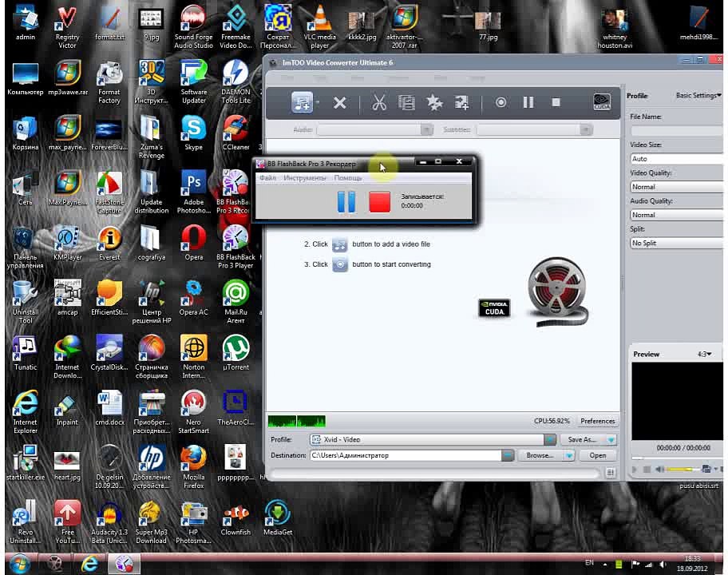Click the Open destination button
This screenshot has height=575, width=728.
pyautogui.click(x=598, y=455)
